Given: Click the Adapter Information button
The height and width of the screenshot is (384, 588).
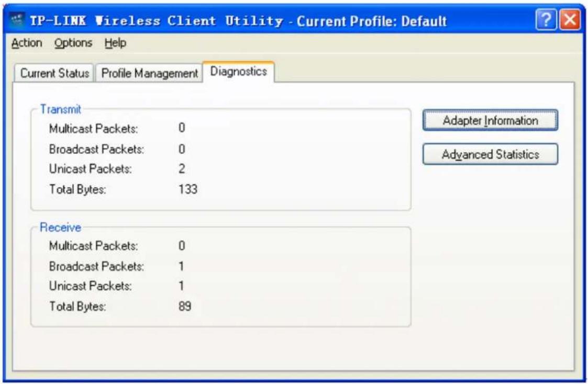Looking at the screenshot, I should 490,121.
